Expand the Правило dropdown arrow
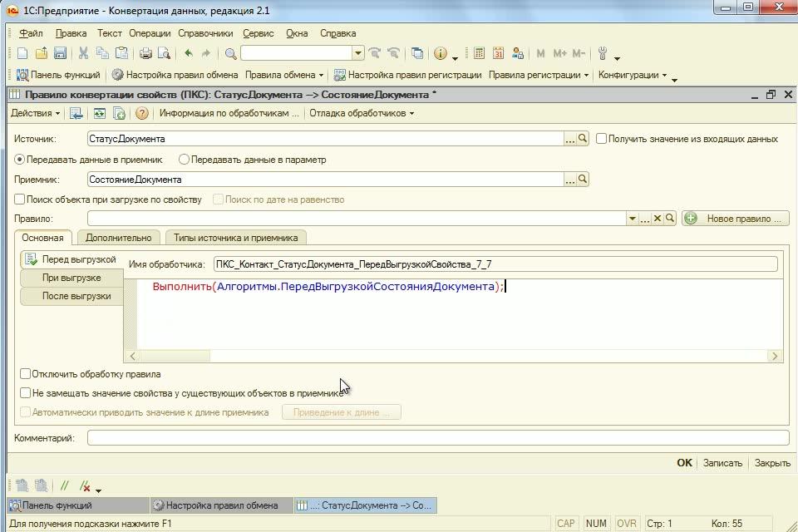This screenshot has height=532, width=798. pos(632,219)
